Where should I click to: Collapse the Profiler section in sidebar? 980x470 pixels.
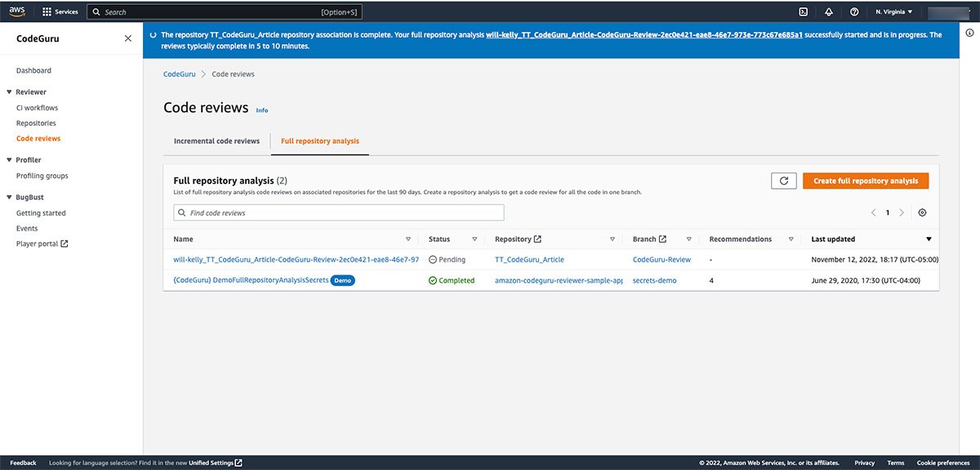point(9,160)
